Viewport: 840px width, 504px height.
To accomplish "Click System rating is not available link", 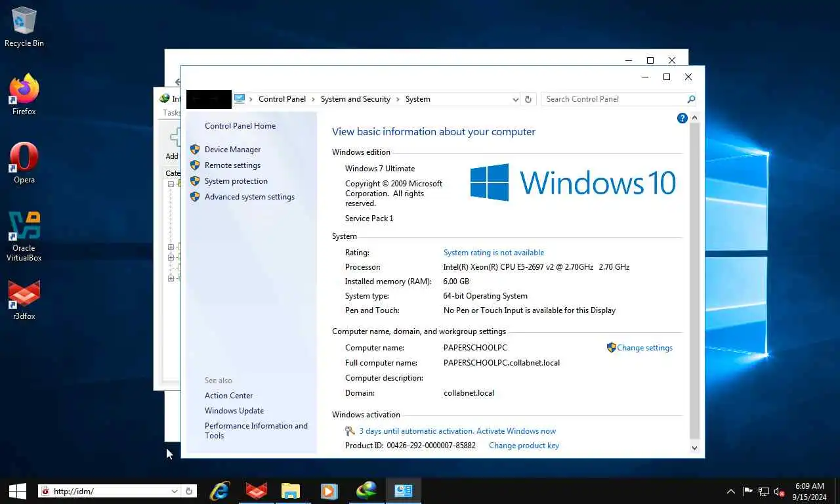I will [493, 253].
